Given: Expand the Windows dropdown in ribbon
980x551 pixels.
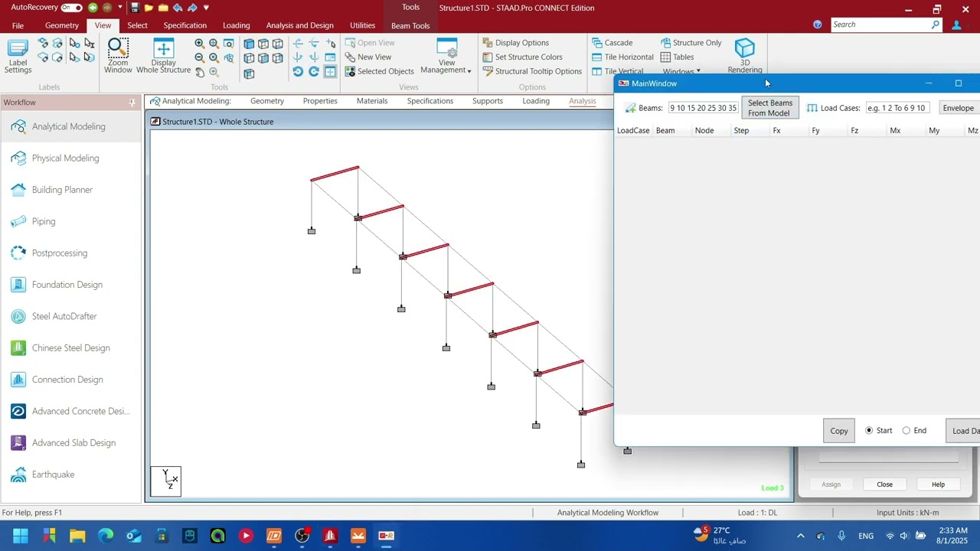Looking at the screenshot, I should (x=681, y=72).
